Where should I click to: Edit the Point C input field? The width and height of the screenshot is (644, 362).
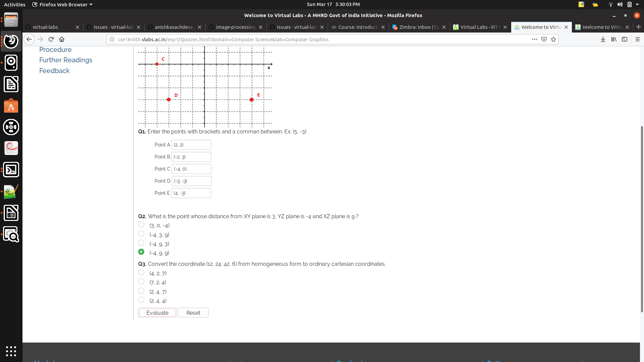pos(192,169)
